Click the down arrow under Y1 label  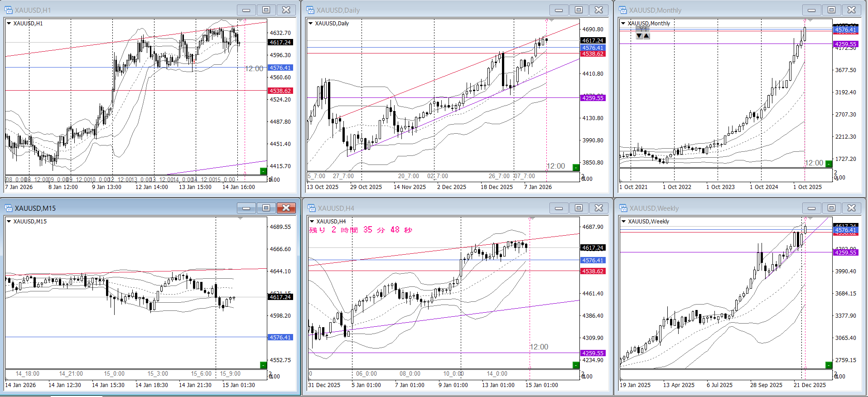(639, 36)
